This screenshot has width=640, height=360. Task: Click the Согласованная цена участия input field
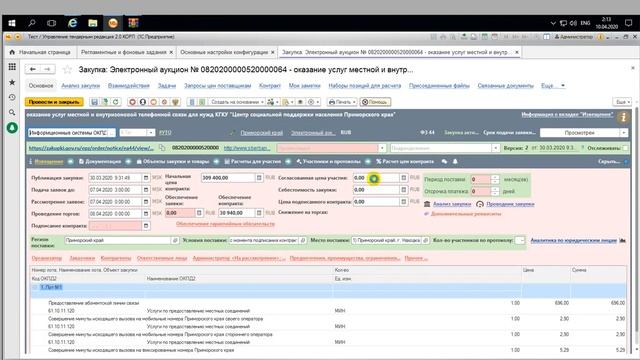tap(376, 178)
